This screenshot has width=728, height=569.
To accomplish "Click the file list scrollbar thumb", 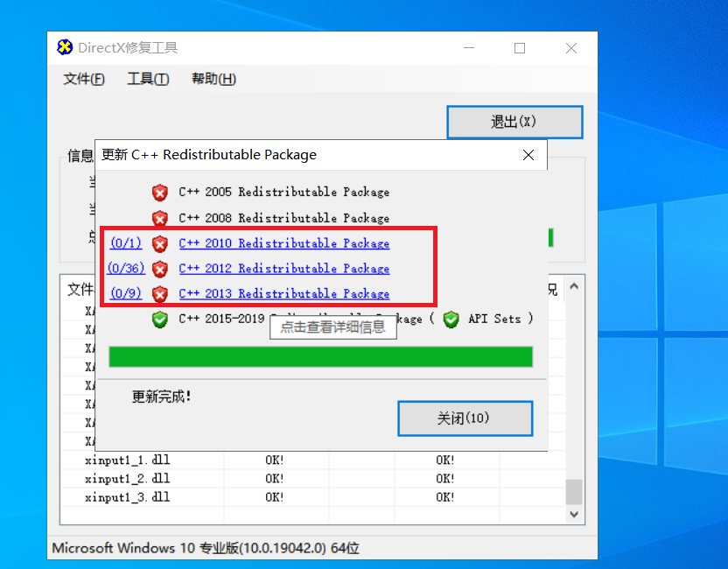I will 574,492.
